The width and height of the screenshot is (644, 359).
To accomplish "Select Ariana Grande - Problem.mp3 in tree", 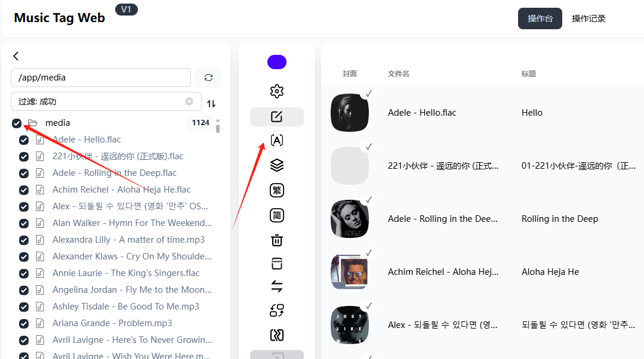I will point(112,323).
